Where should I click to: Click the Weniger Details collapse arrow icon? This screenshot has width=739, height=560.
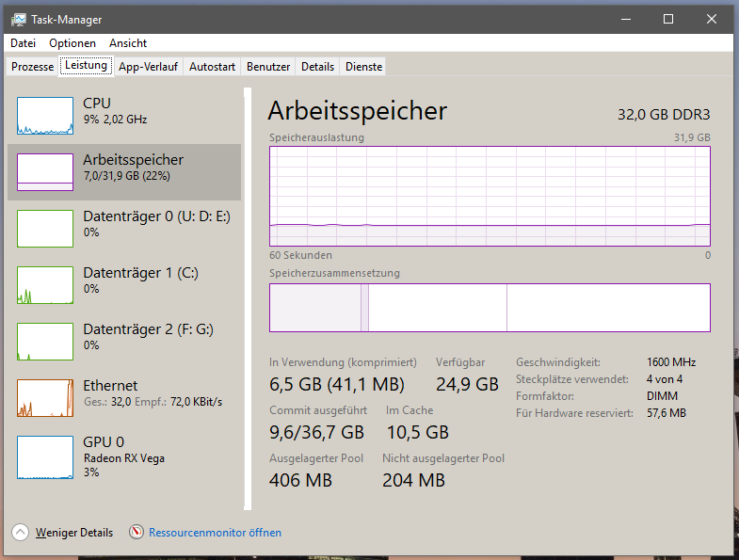coord(21,533)
